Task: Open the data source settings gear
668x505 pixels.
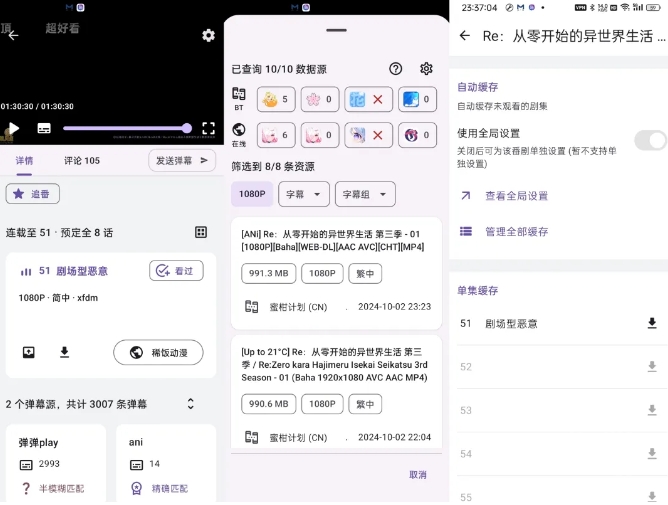Action: [426, 69]
